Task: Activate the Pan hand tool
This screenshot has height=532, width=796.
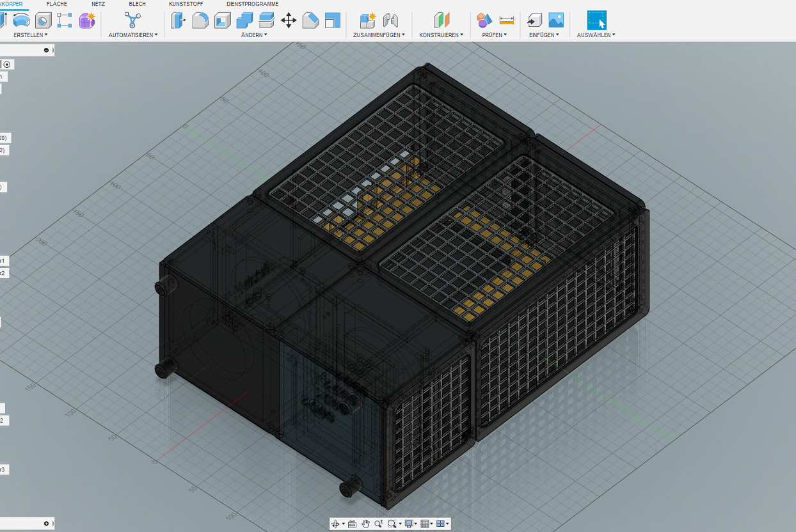Action: point(365,524)
